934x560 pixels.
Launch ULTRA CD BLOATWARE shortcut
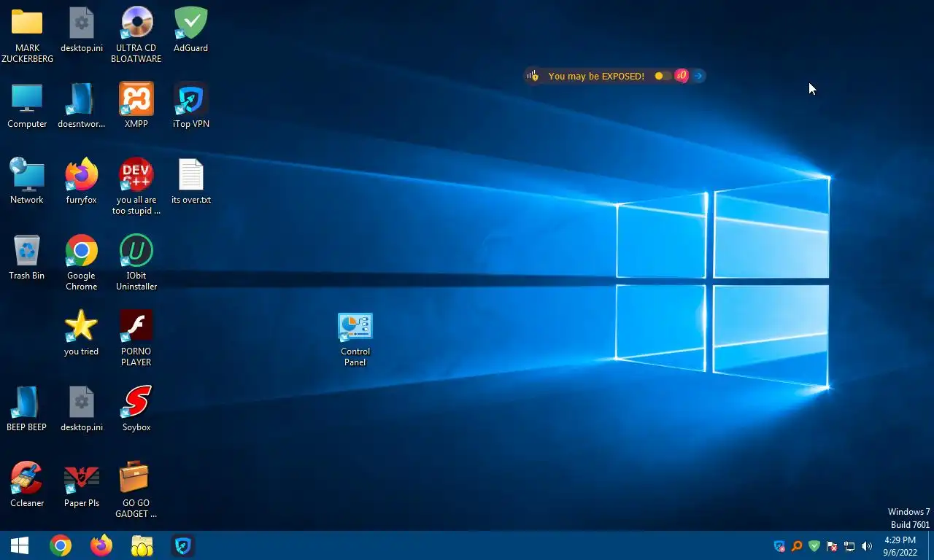click(136, 34)
